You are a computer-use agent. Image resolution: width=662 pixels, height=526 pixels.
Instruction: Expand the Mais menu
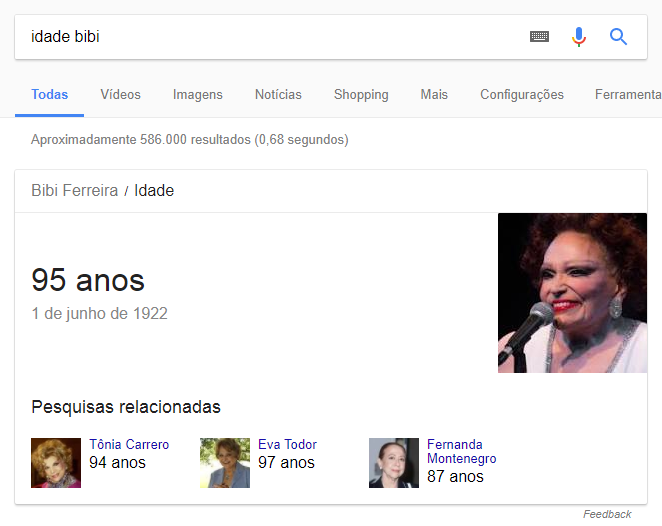[x=434, y=95]
